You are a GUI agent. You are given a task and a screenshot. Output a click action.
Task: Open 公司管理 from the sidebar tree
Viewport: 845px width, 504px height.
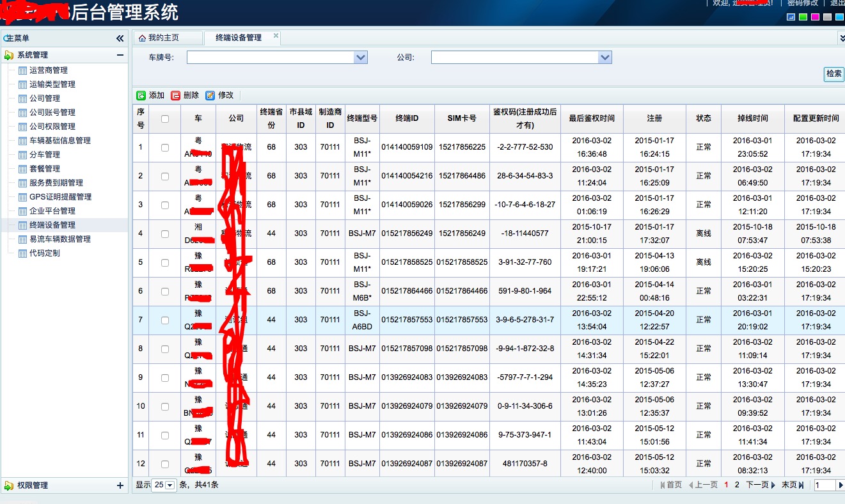coord(44,98)
